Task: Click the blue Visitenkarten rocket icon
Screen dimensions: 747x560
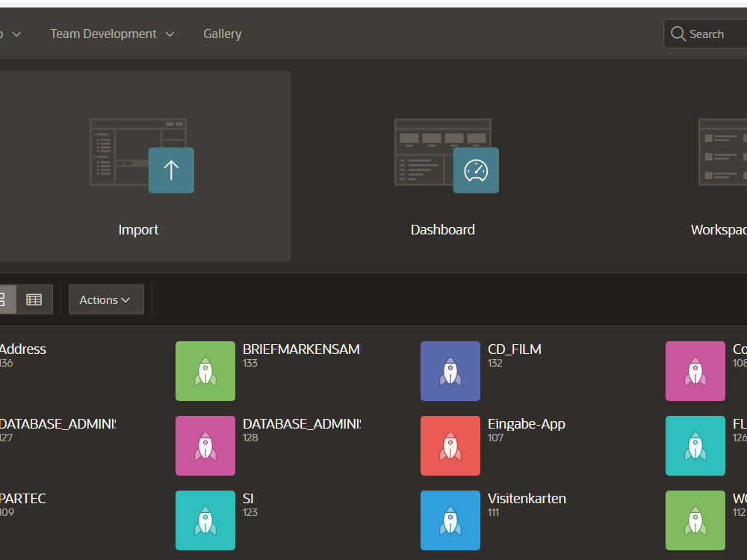Action: [x=450, y=520]
